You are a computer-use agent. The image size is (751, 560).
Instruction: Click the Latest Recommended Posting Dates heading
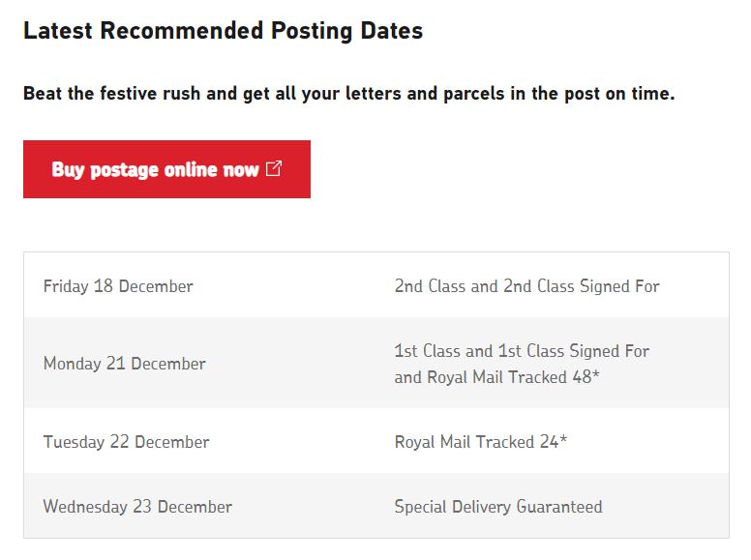click(x=223, y=31)
